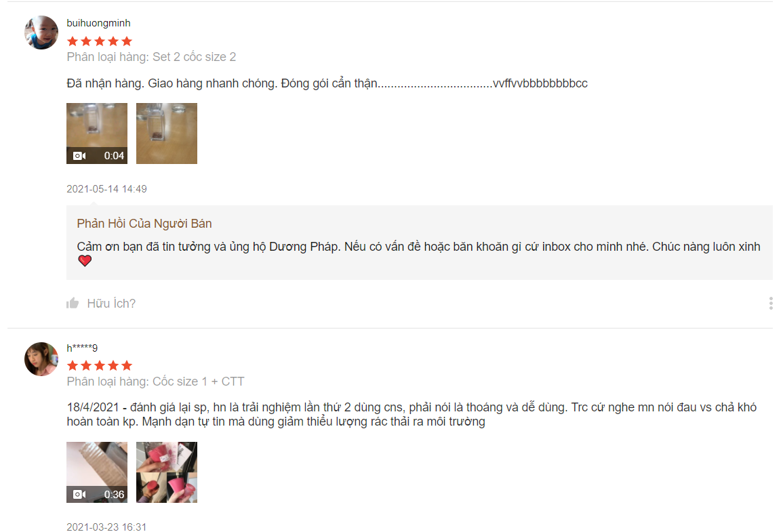Open buihuongminh username profile link
This screenshot has width=783, height=532.
98,23
